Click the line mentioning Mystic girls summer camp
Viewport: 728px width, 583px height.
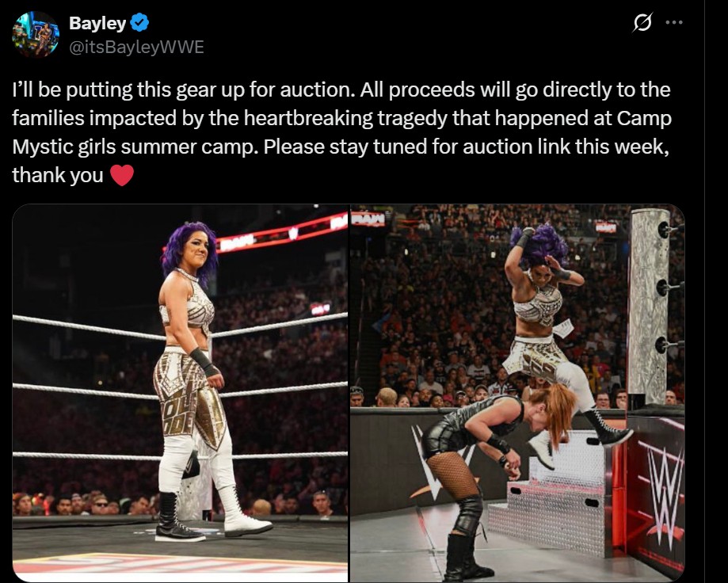(341, 147)
